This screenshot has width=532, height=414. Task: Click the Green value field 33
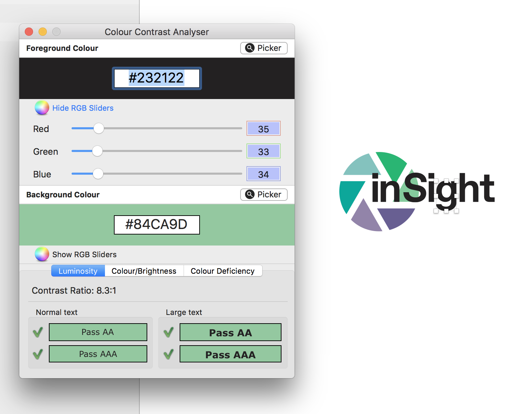tap(264, 151)
